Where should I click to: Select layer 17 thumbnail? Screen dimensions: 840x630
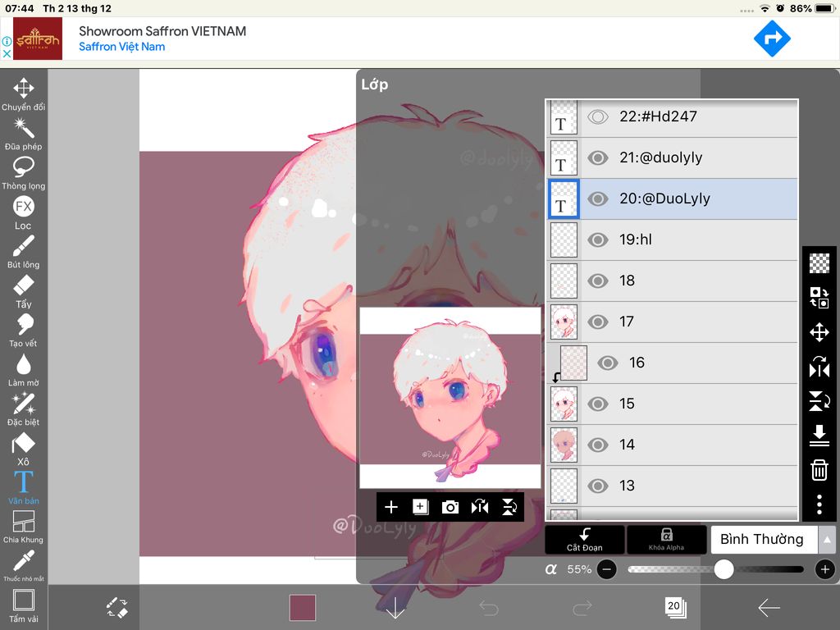pyautogui.click(x=564, y=322)
